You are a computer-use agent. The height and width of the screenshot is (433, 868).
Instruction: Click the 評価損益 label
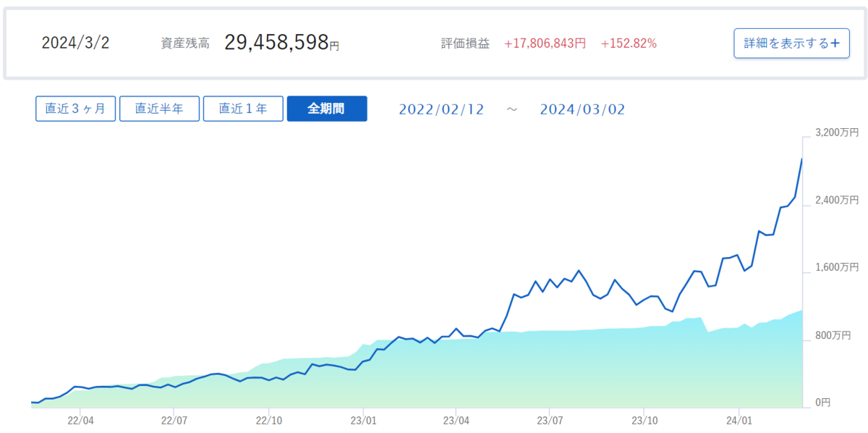tap(465, 43)
